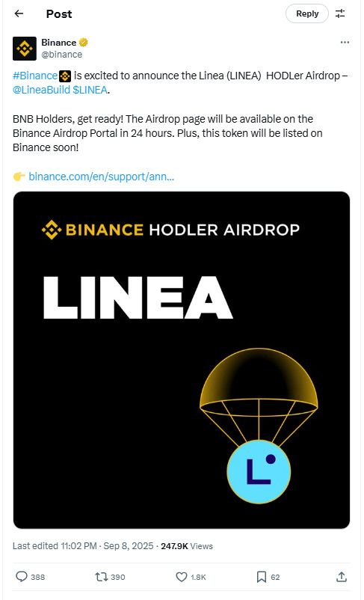Repost using the retweet icon
Viewport: 364px width, 600px height.
pyautogui.click(x=110, y=577)
